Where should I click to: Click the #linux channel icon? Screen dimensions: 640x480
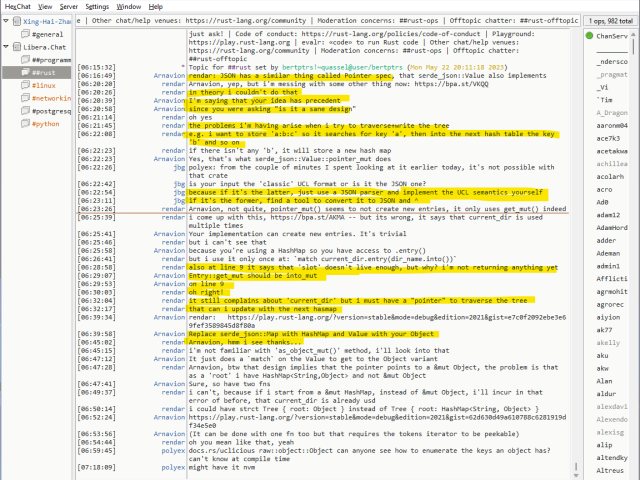[25, 86]
